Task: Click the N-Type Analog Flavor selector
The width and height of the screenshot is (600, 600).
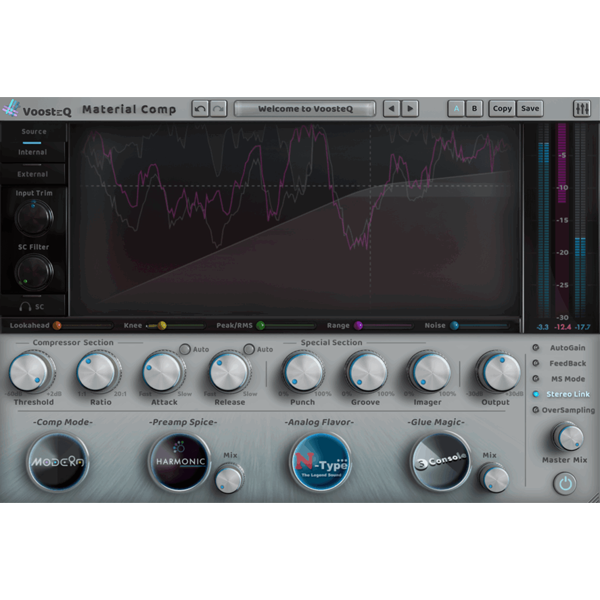Action: pyautogui.click(x=321, y=462)
